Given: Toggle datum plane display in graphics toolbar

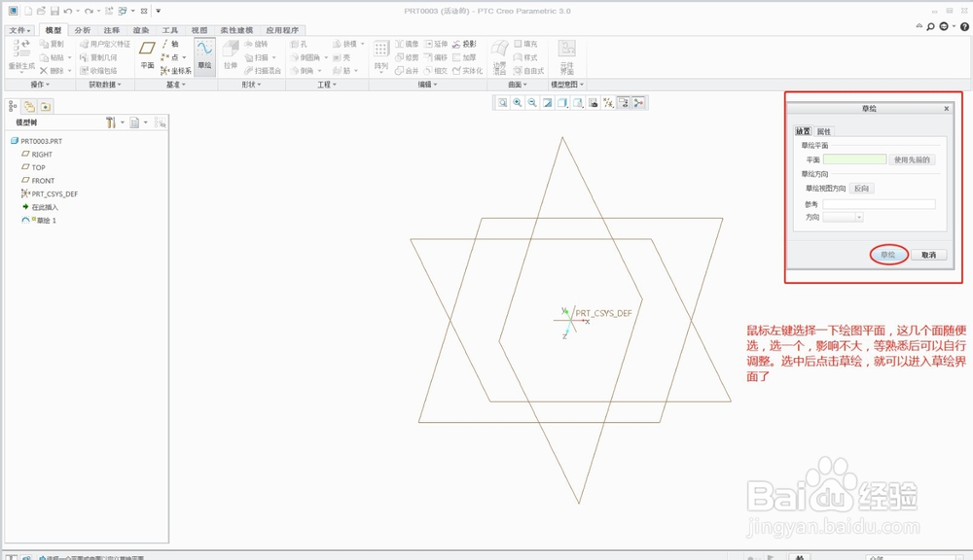Looking at the screenshot, I should pyautogui.click(x=608, y=102).
